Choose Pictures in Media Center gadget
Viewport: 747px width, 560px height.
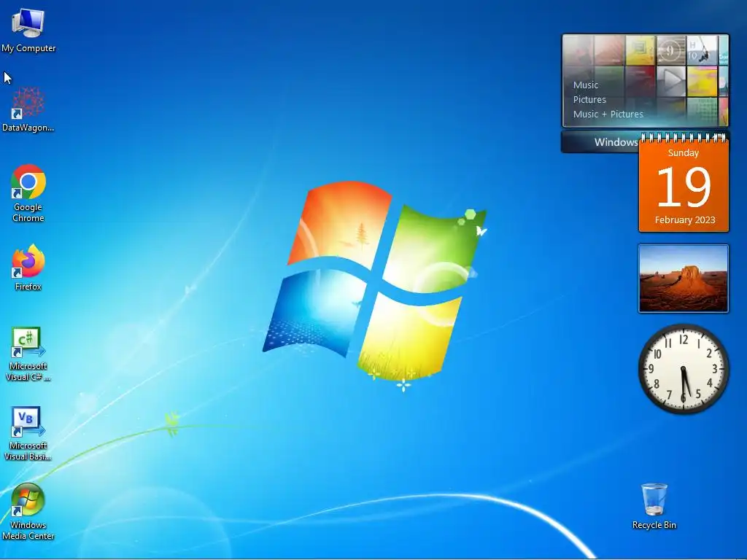tap(589, 99)
